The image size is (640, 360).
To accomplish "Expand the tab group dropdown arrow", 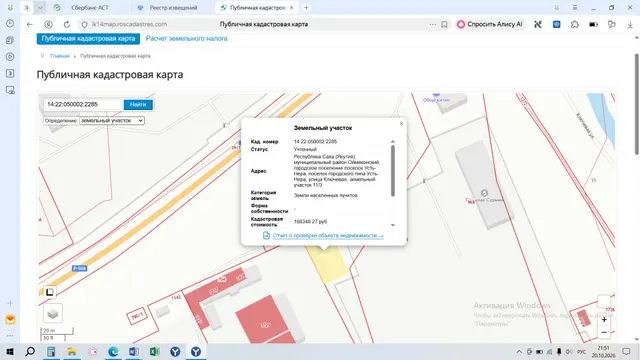I will coord(40,8).
